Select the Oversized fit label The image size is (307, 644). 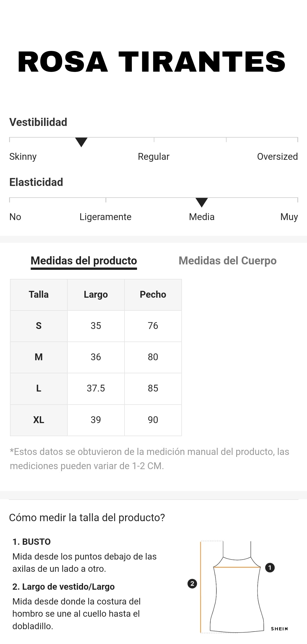point(277,157)
